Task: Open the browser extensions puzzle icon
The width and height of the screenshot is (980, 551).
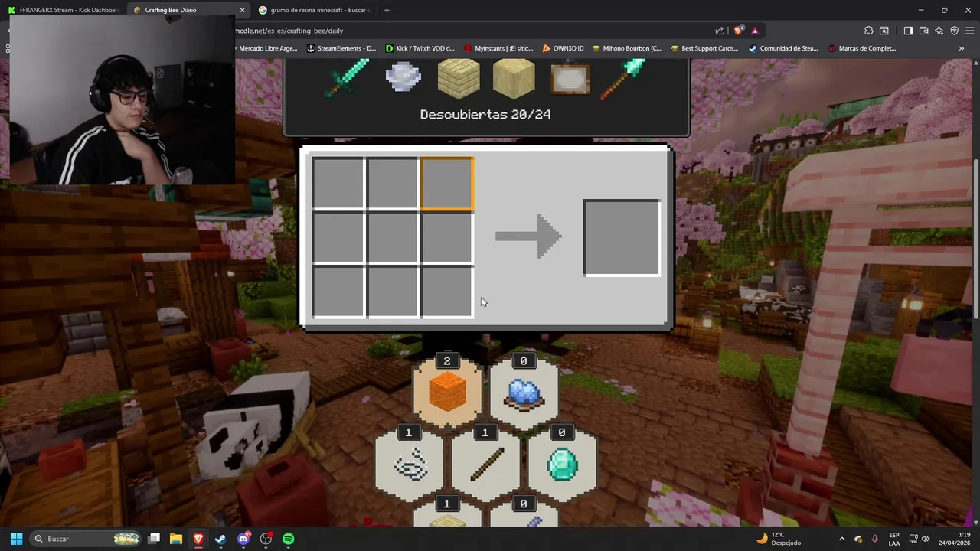Action: tap(869, 31)
